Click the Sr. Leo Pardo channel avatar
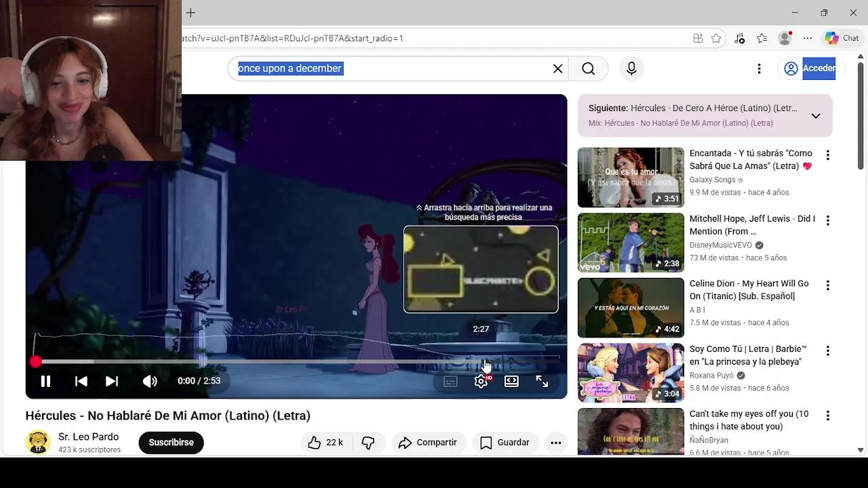Image resolution: width=868 pixels, height=488 pixels. tap(38, 443)
